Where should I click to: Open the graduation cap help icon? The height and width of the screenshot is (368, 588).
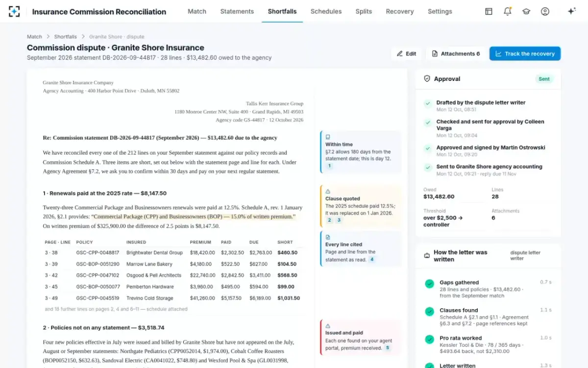(x=526, y=11)
